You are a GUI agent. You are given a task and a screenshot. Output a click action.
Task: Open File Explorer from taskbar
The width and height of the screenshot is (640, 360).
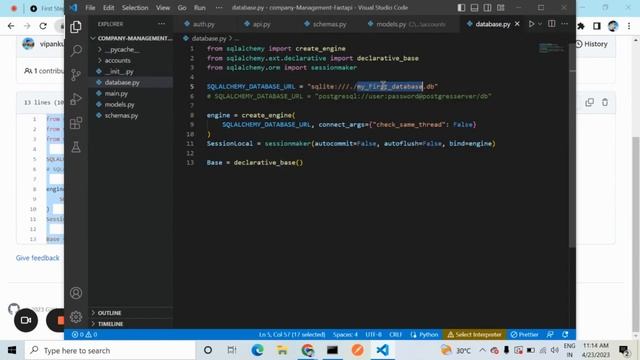point(282,350)
